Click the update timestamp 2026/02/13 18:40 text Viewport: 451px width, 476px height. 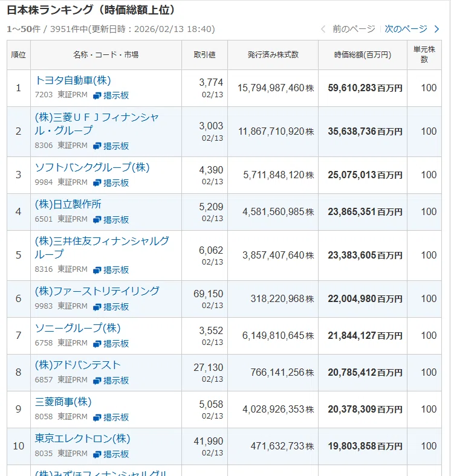tap(175, 29)
